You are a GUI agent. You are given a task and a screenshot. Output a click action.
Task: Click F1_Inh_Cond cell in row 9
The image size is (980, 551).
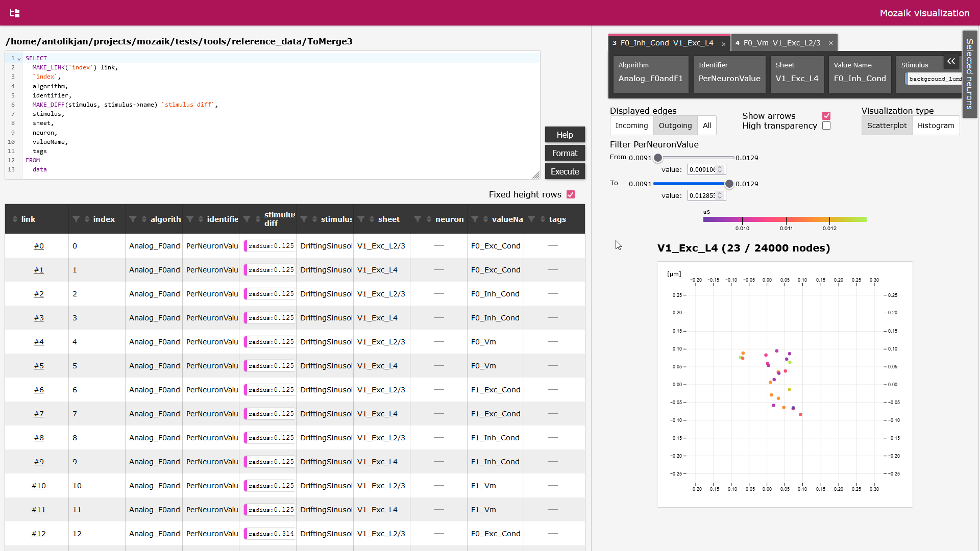pos(495,462)
